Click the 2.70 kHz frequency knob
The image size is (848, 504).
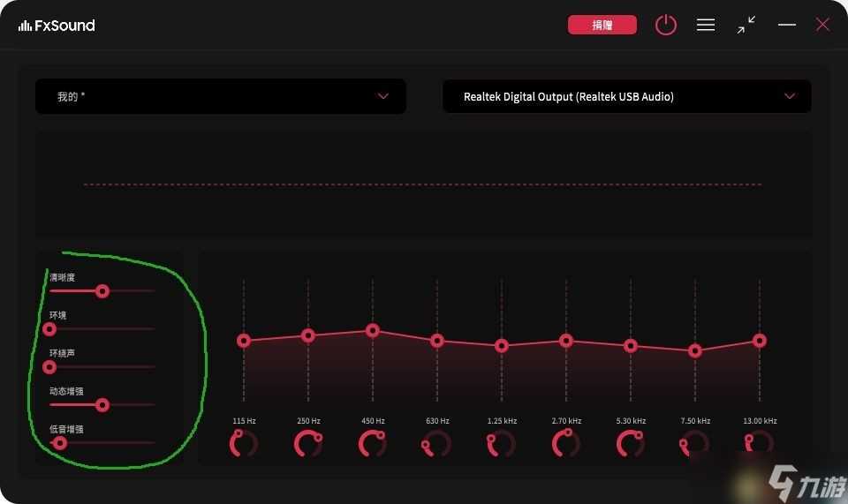click(x=565, y=443)
